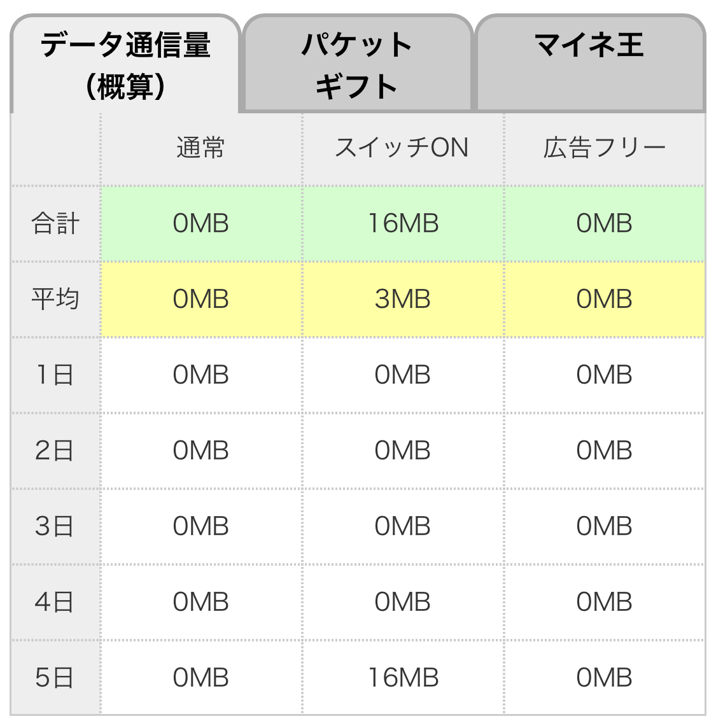Click the 通常 total 0MB cell in 合計 row

point(200,224)
